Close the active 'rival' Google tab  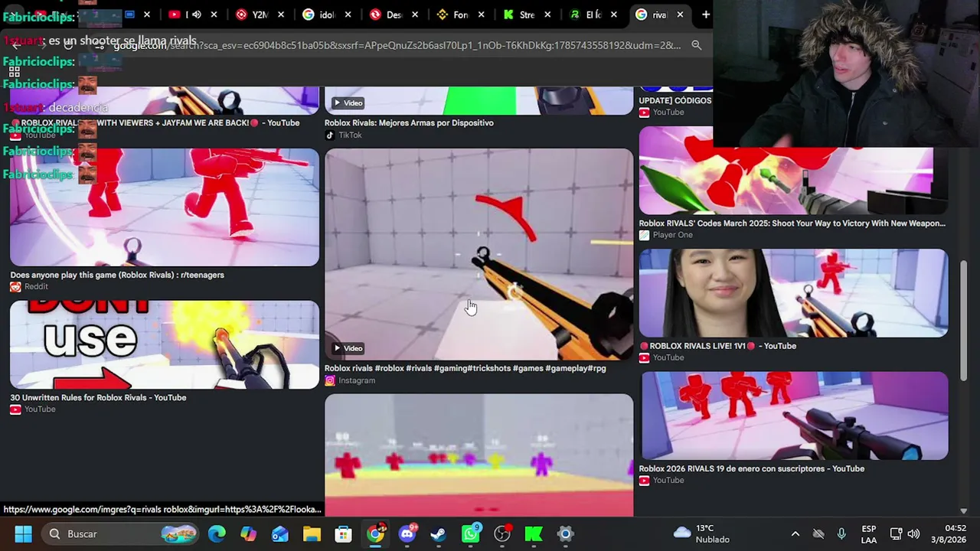tap(680, 15)
